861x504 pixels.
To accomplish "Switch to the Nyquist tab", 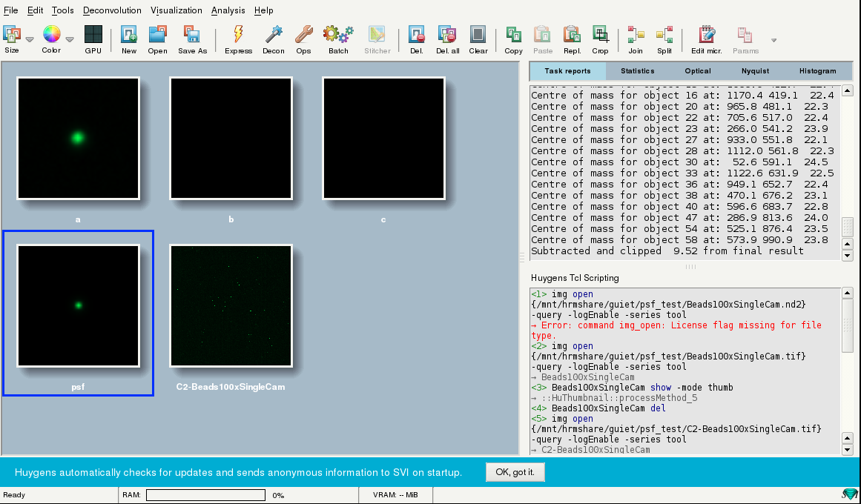I will (x=755, y=71).
